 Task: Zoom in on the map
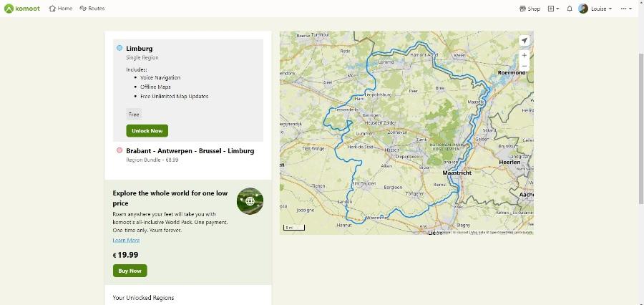[524, 55]
